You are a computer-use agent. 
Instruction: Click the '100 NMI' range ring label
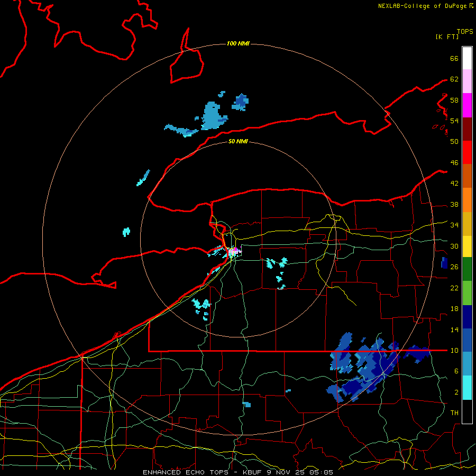click(238, 44)
